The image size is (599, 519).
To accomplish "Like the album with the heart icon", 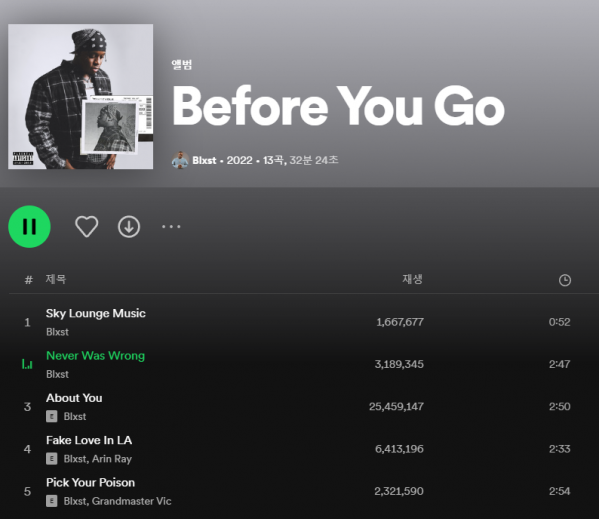I will 87,226.
